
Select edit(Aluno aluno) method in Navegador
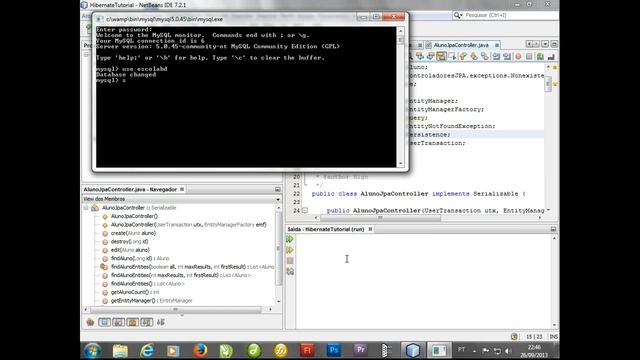130,250
